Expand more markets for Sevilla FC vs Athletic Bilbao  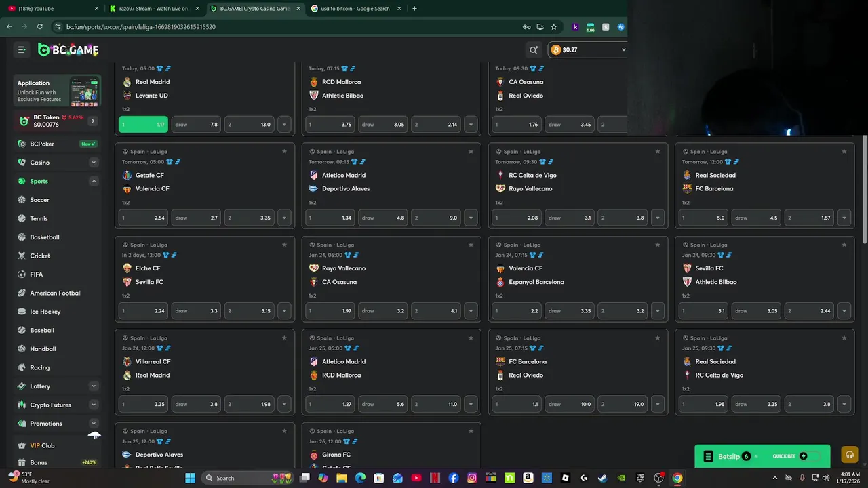click(844, 311)
